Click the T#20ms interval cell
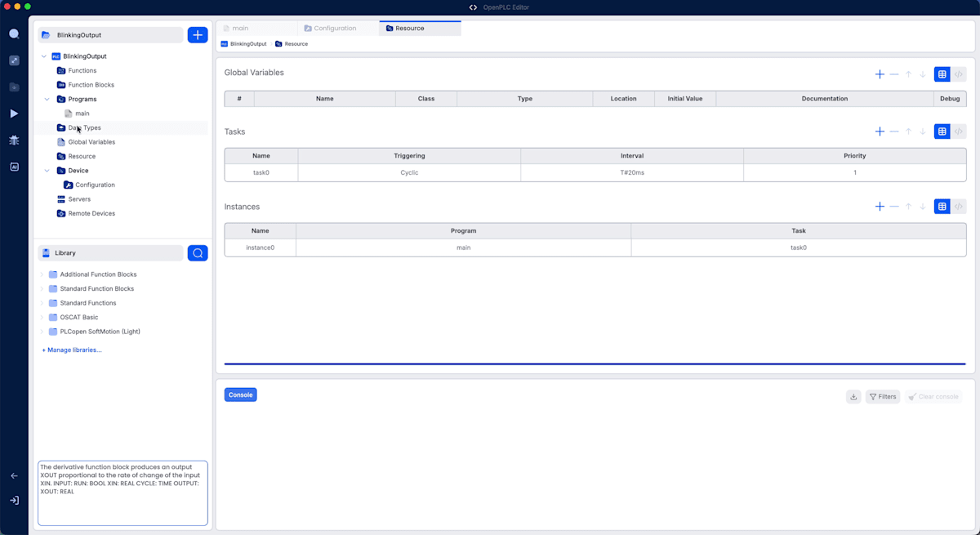The height and width of the screenshot is (535, 980). point(632,173)
